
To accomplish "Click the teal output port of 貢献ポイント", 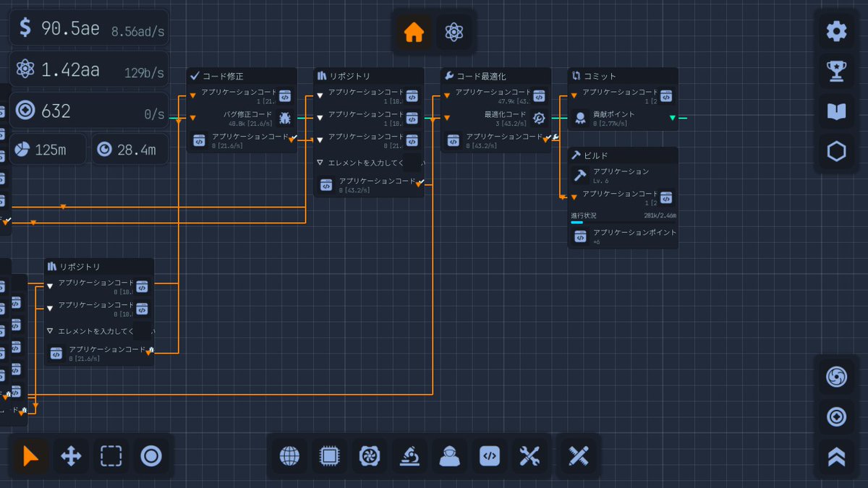I will click(673, 118).
